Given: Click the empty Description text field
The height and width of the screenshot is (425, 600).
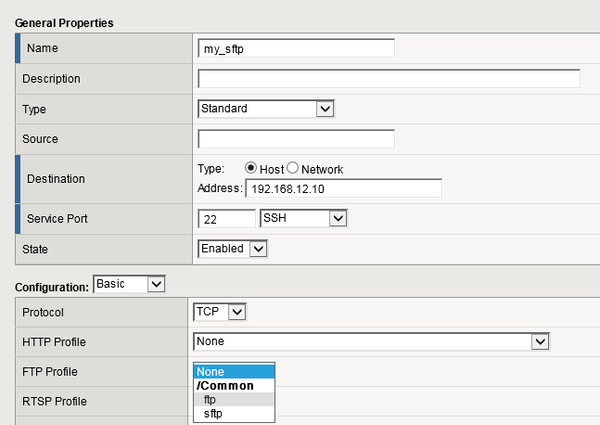Looking at the screenshot, I should point(389,78).
